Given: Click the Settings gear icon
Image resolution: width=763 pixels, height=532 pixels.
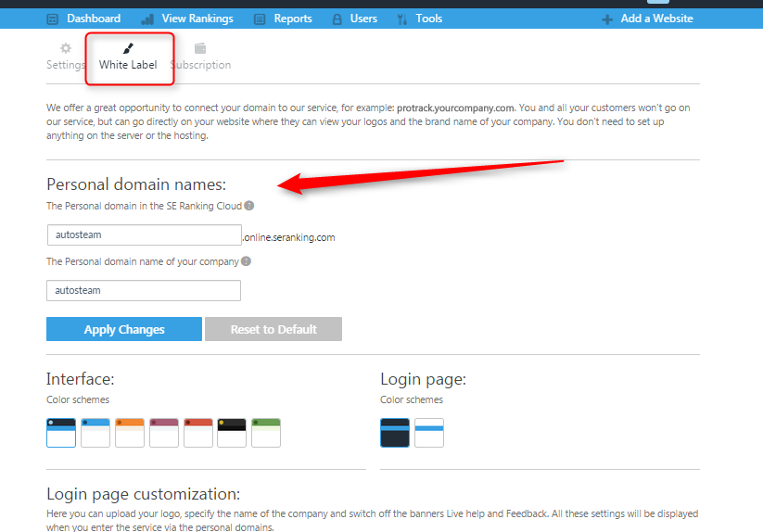Looking at the screenshot, I should [x=66, y=48].
